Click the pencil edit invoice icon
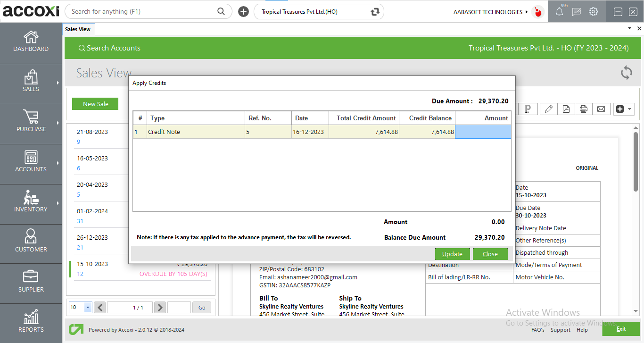The height and width of the screenshot is (343, 644). pyautogui.click(x=548, y=109)
